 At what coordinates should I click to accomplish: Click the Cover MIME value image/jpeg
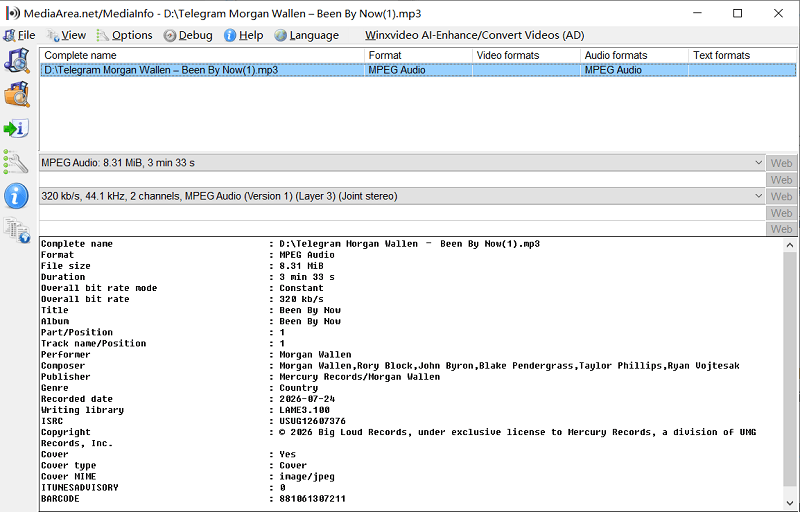(x=307, y=476)
